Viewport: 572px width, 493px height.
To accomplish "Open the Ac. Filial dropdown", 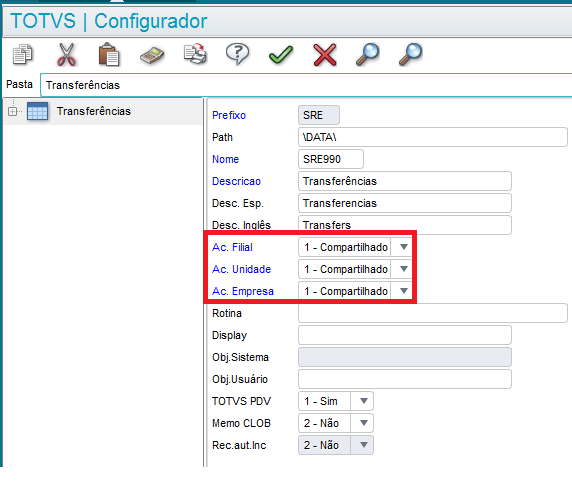I will click(x=403, y=247).
